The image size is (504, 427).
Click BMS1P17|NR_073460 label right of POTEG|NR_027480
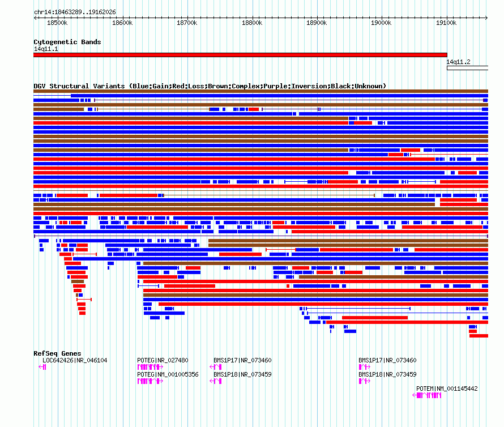pos(242,360)
